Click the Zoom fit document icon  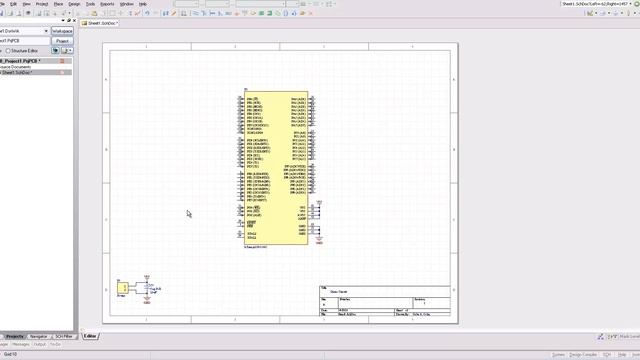point(38,13)
